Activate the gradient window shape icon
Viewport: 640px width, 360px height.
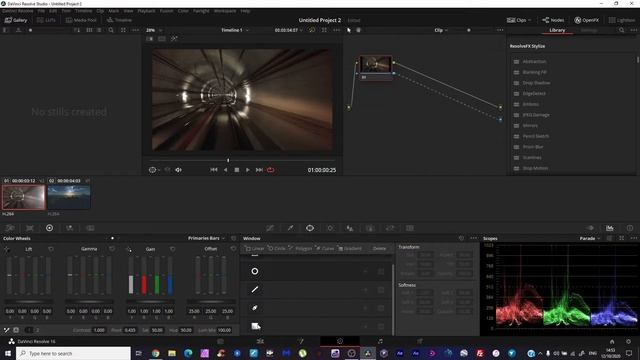256,326
